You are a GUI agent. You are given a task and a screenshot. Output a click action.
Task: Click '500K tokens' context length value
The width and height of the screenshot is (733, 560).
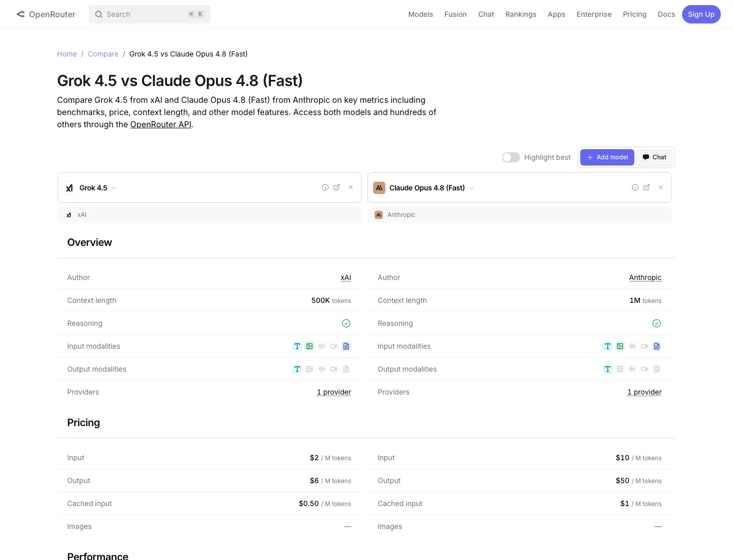[x=331, y=300]
